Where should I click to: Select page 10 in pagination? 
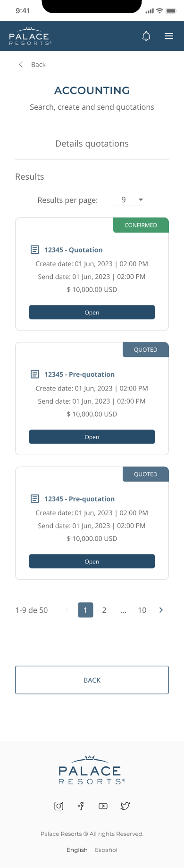coord(142,610)
